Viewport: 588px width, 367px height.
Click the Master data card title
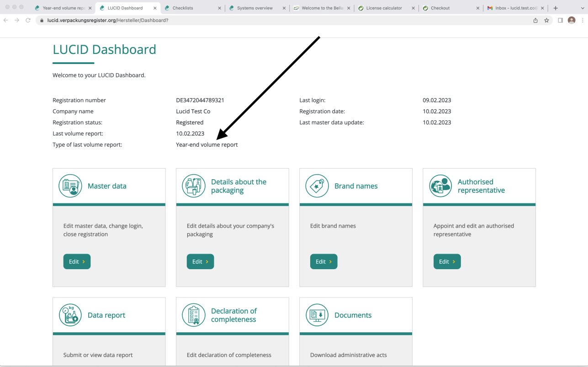[x=107, y=186]
